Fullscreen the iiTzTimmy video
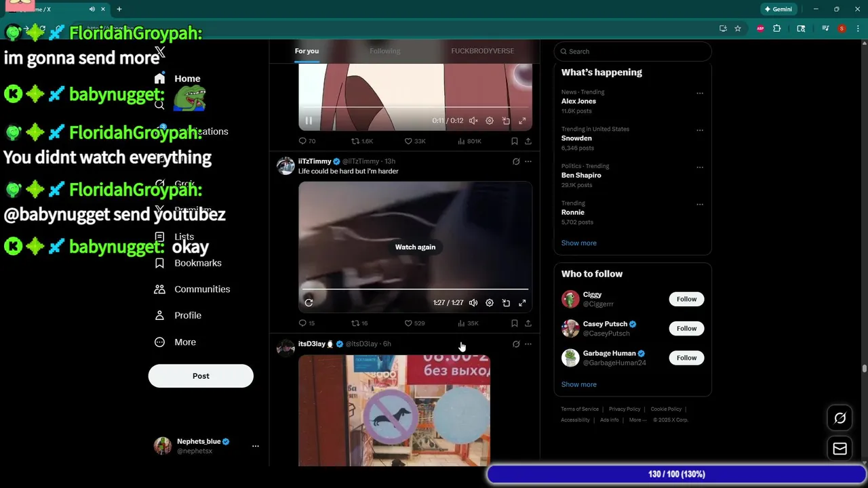This screenshot has height=488, width=868. click(x=522, y=303)
